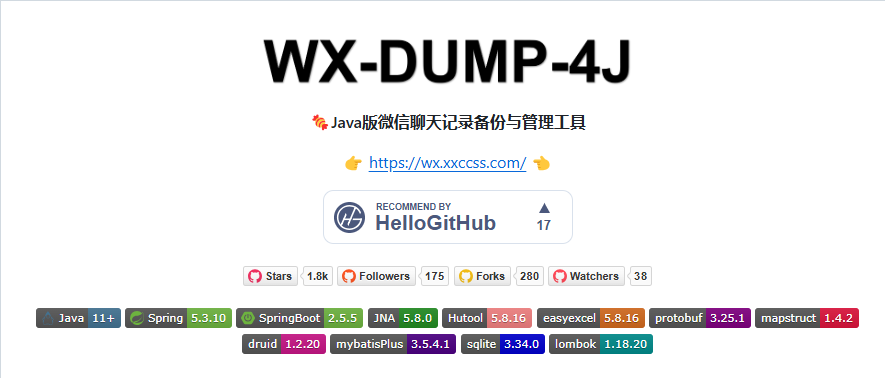
Task: Click the GitHub Watchers badge
Action: coord(586,276)
